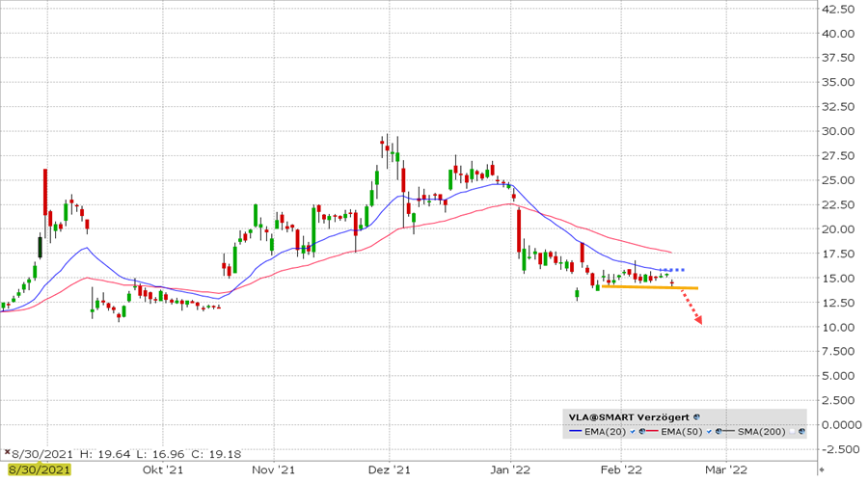Viewport: 868px width, 482px height.
Task: Click the Okt '21 time axis label
Action: pyautogui.click(x=163, y=469)
